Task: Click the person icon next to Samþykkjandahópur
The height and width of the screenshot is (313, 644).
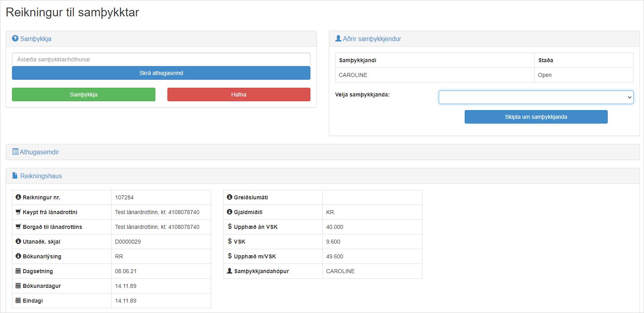Action: pos(230,271)
